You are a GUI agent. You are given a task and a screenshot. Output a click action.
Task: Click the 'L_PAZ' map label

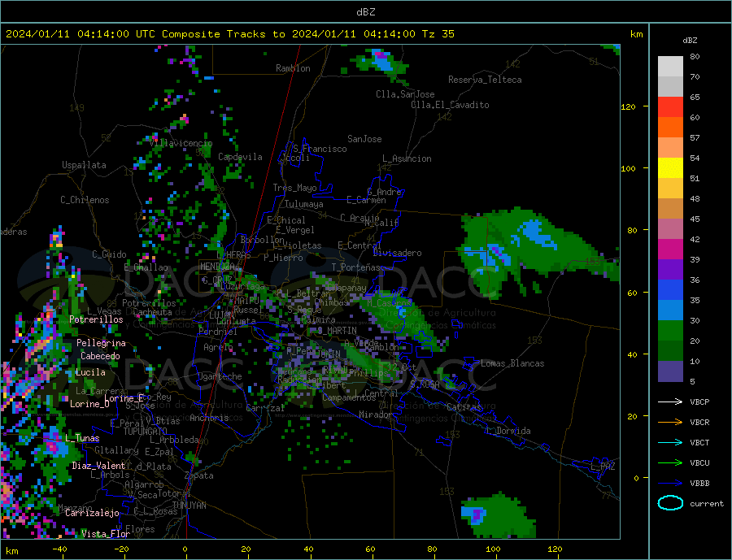[x=603, y=467]
